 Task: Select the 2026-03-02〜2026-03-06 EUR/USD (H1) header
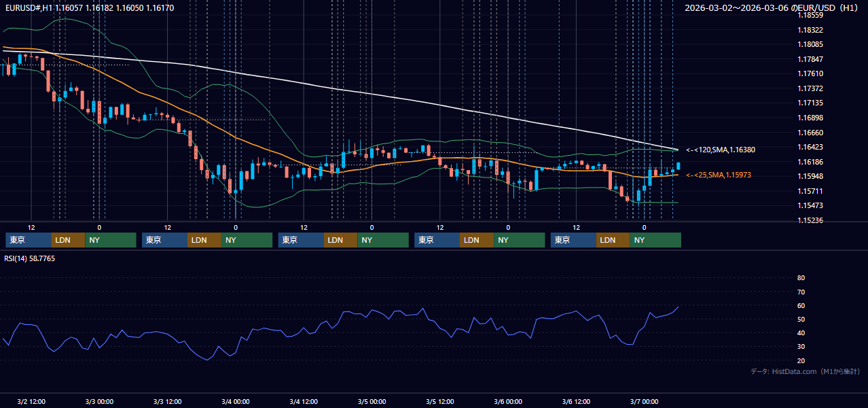pyautogui.click(x=773, y=7)
